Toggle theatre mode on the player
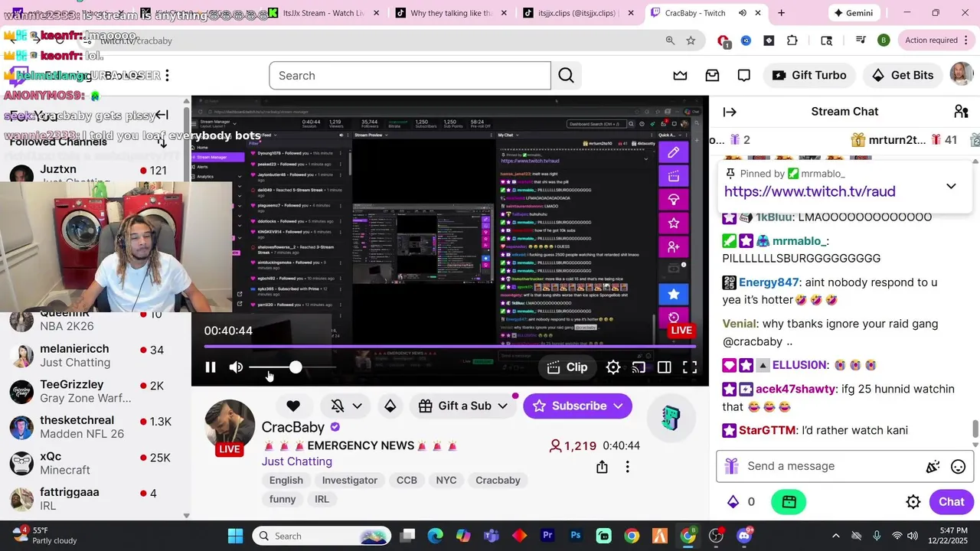This screenshot has width=980, height=551. (665, 367)
